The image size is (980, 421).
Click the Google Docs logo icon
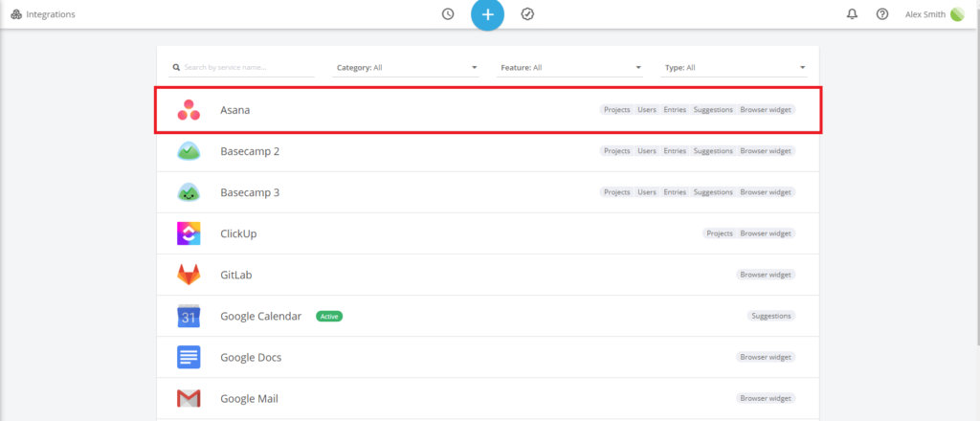[x=189, y=357]
